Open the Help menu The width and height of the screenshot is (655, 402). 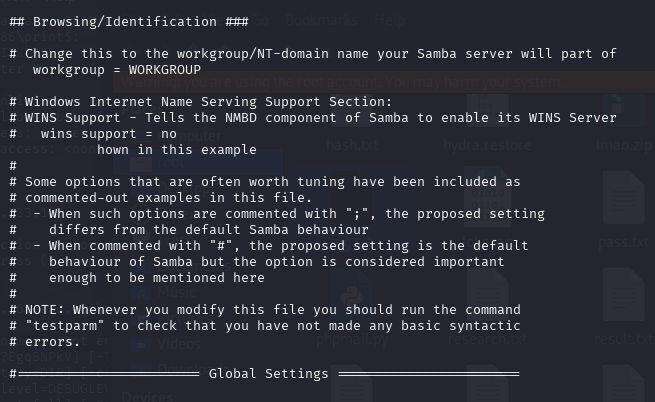(389, 20)
